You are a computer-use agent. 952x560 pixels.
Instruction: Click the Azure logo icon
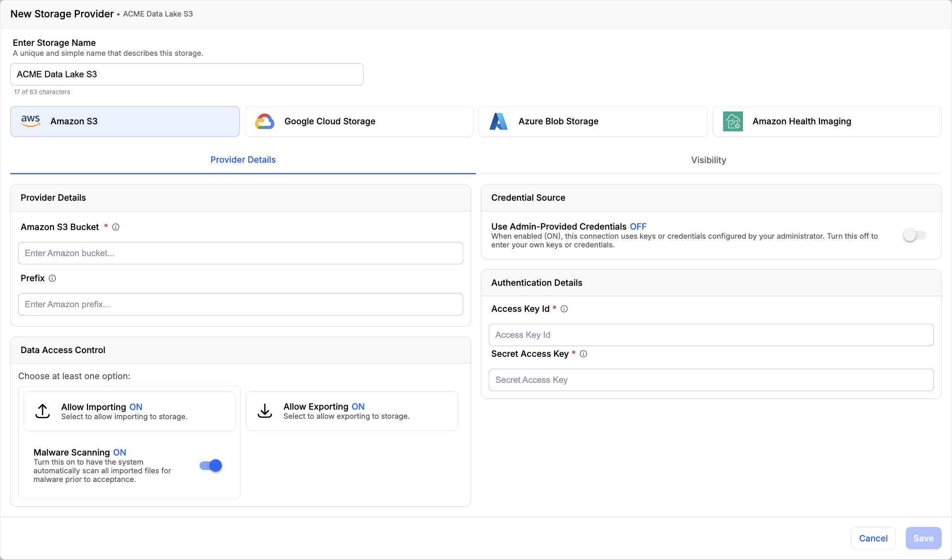click(499, 121)
